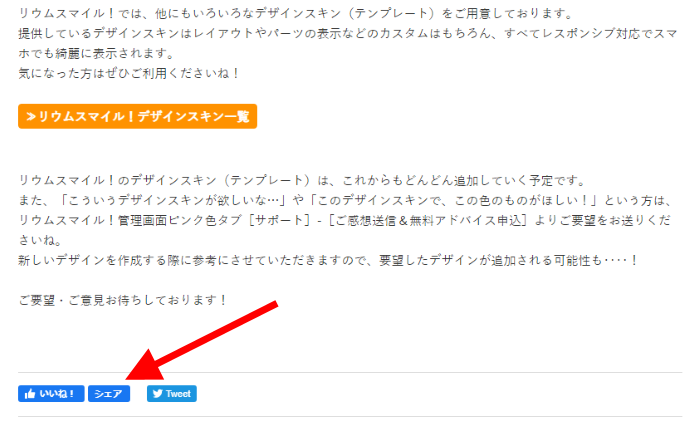Click the line 気になった方はぜひご利用くださいね!

click(x=129, y=73)
